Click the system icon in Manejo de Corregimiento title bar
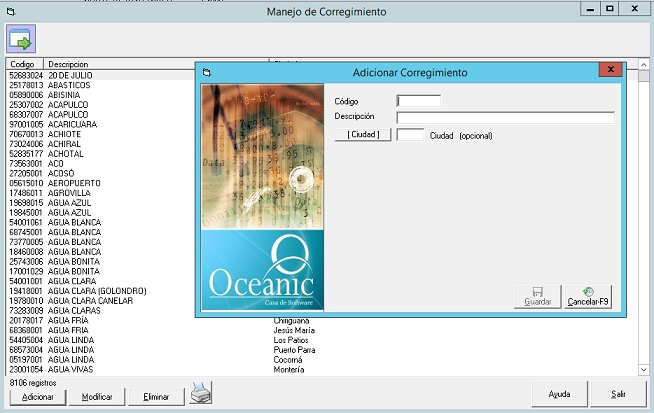Screen dimensions: 654x413 point(11,11)
